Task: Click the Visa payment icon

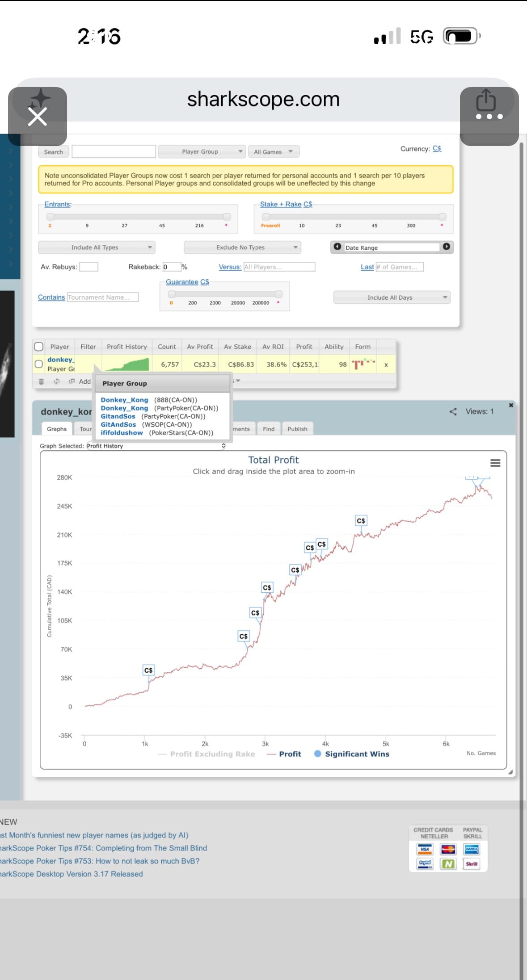Action: coord(425,850)
